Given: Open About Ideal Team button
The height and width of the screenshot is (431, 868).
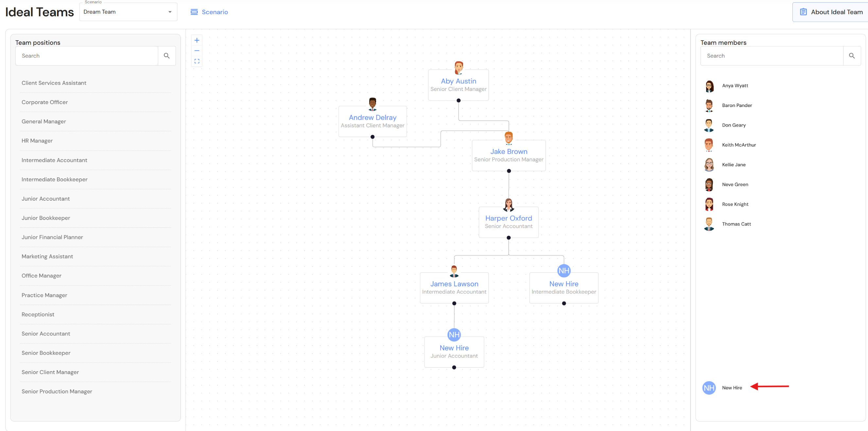Looking at the screenshot, I should point(831,12).
